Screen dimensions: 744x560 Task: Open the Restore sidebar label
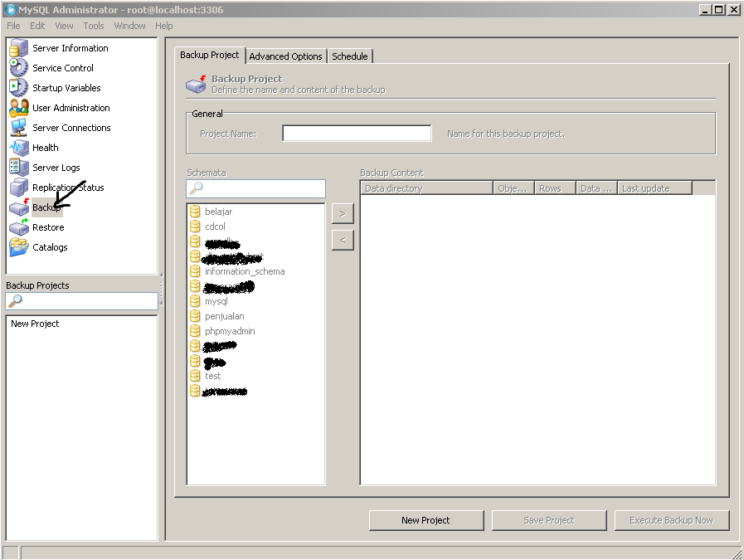point(48,227)
